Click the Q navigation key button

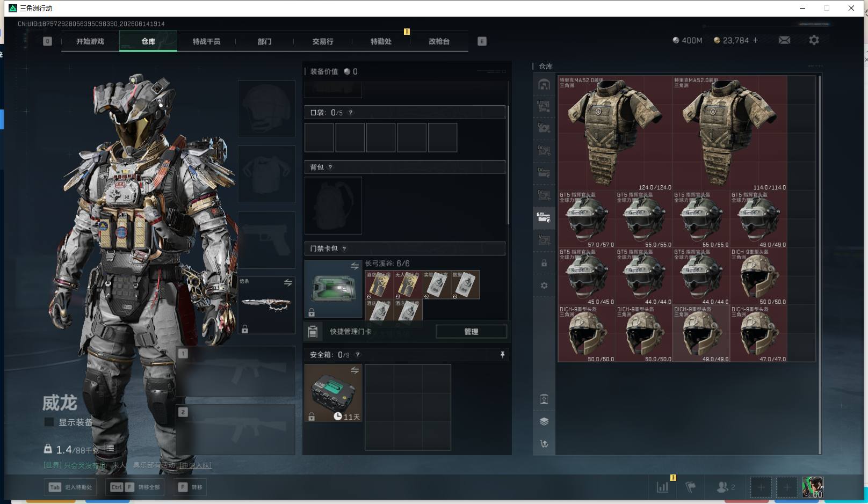[x=47, y=41]
